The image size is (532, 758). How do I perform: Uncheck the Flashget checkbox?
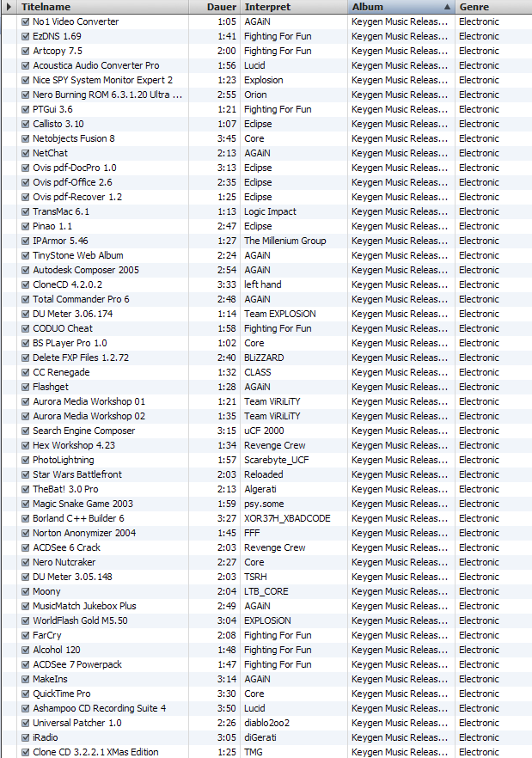(x=25, y=387)
